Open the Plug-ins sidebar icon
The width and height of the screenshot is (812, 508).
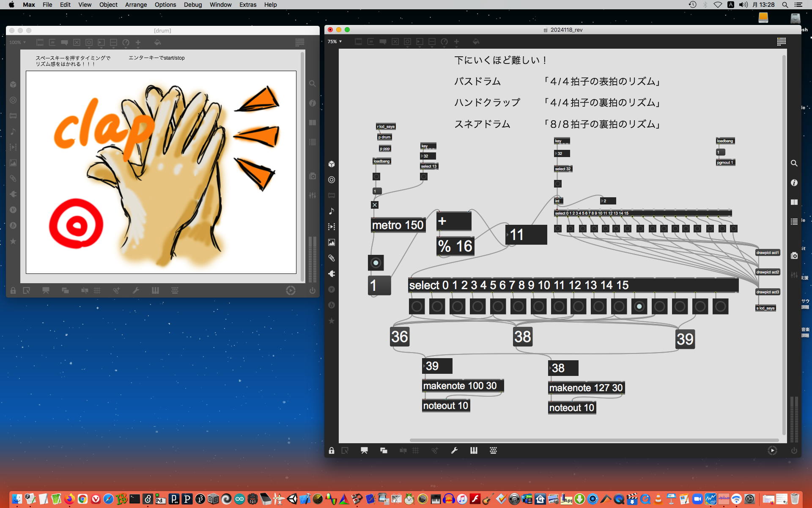pyautogui.click(x=332, y=273)
